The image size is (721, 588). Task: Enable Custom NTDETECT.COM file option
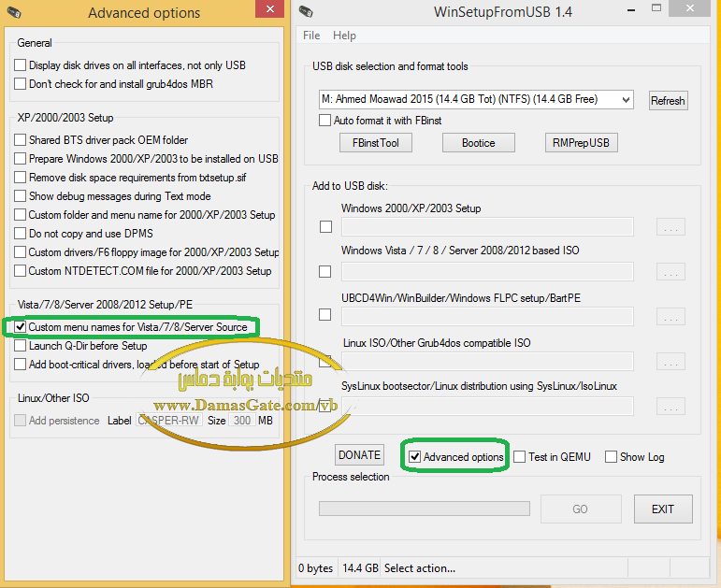20,271
